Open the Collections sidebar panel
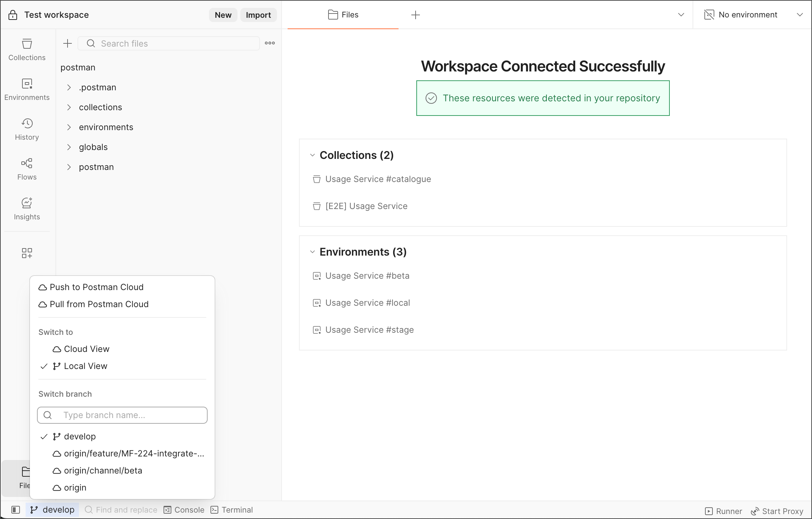 click(x=27, y=49)
